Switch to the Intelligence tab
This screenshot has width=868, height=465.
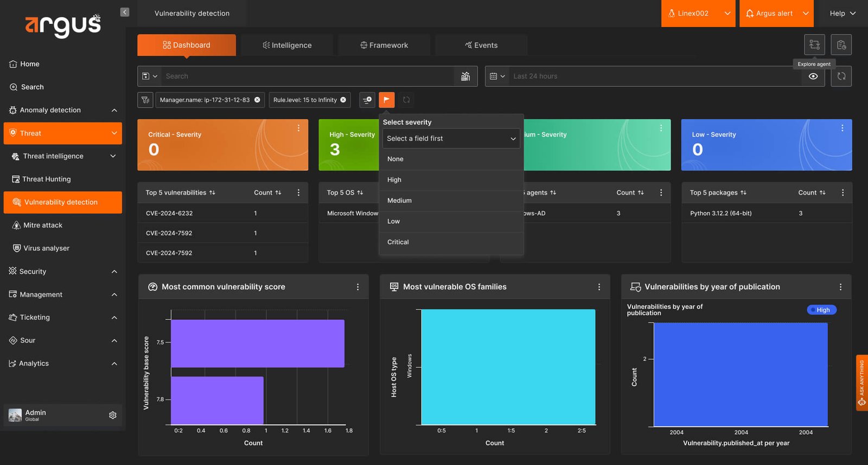pos(287,45)
